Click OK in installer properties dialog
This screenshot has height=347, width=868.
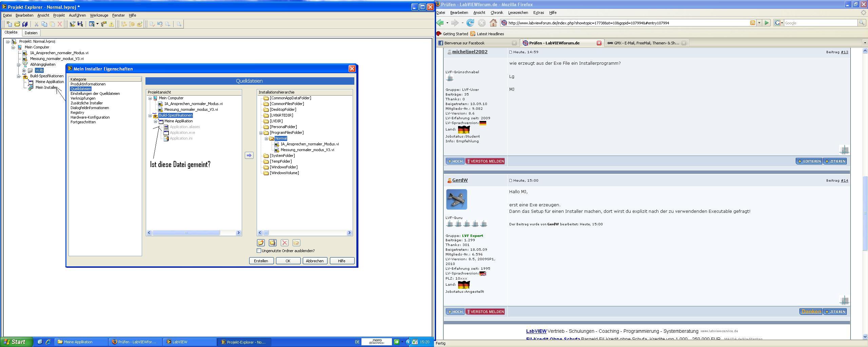(288, 261)
